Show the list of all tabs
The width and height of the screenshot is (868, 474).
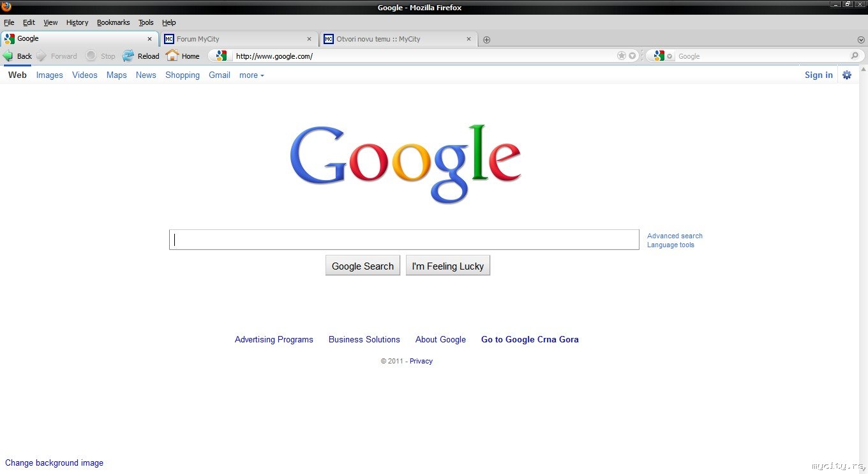coord(861,40)
